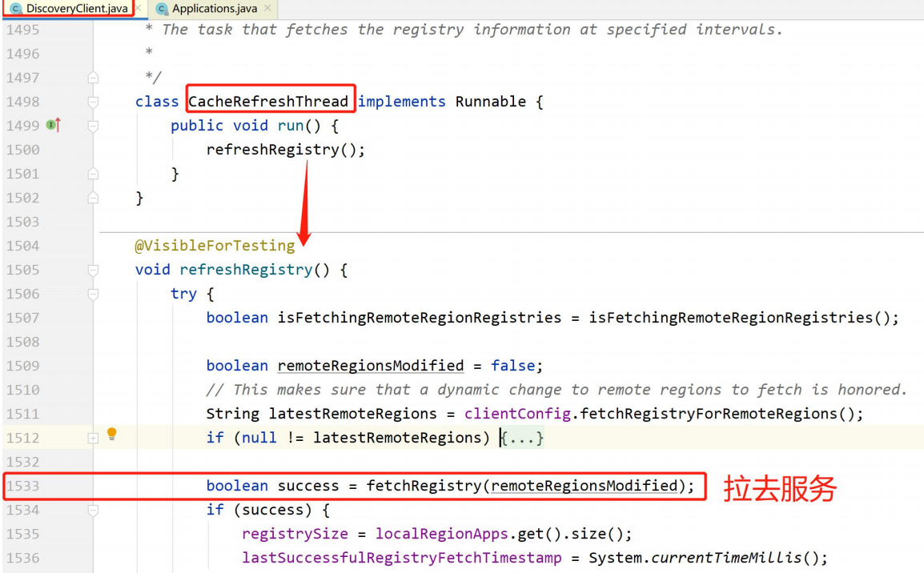The image size is (924, 573).
Task: Expand the folded block on line 1512
Action: tap(93, 438)
